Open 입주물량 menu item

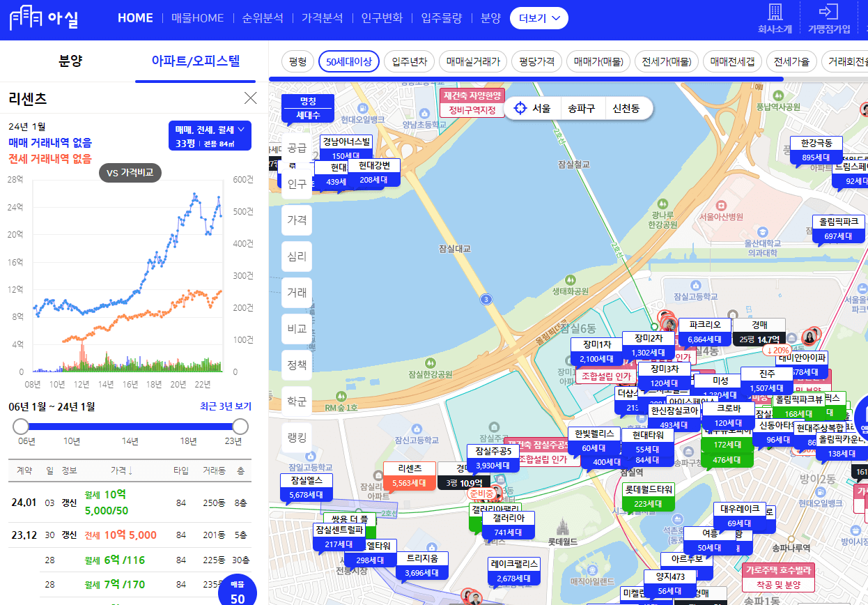click(442, 18)
